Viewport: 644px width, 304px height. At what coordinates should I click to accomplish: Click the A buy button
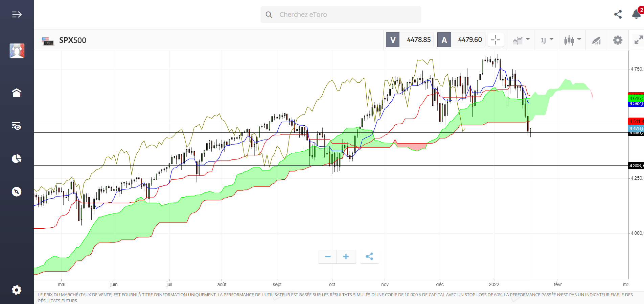(444, 40)
